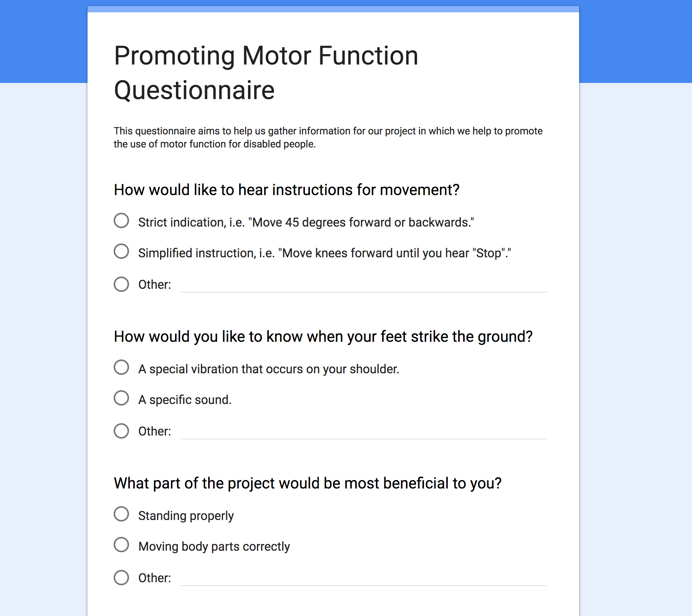Screen dimensions: 692x616
Task: Click the 'How would you like to know when your feet strike' heading
Action: click(323, 337)
